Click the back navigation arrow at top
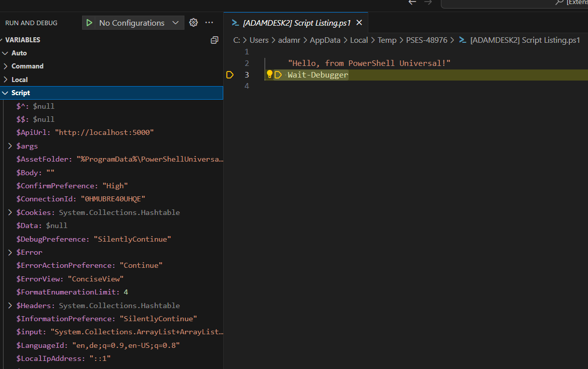The image size is (588, 369). point(412,3)
